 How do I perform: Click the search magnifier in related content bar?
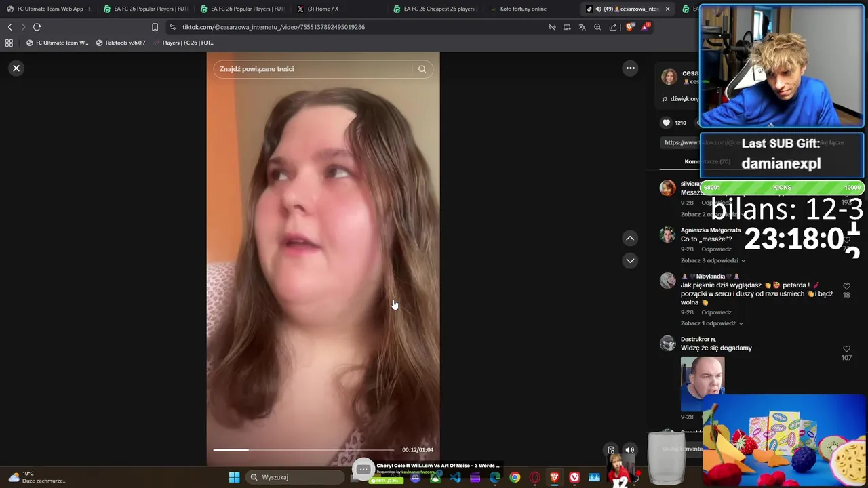click(422, 69)
